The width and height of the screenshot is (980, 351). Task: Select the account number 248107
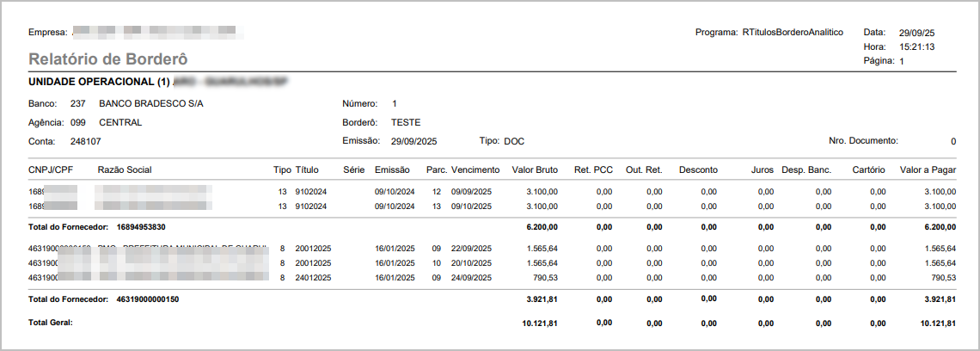click(x=85, y=141)
